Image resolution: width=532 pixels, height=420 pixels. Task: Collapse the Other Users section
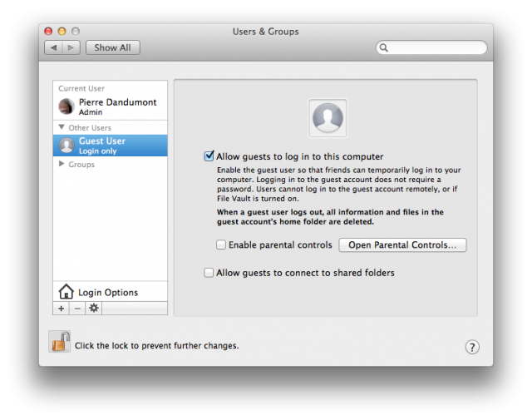[x=62, y=127]
